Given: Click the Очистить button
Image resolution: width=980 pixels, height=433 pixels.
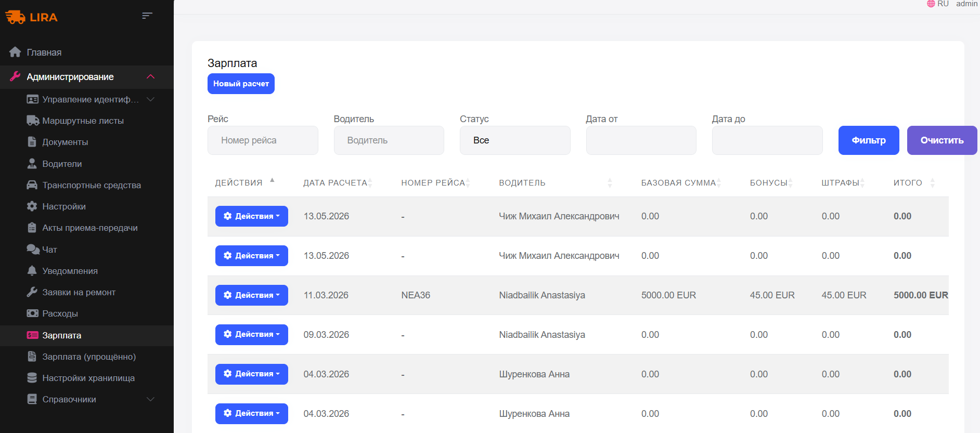Looking at the screenshot, I should click(942, 140).
